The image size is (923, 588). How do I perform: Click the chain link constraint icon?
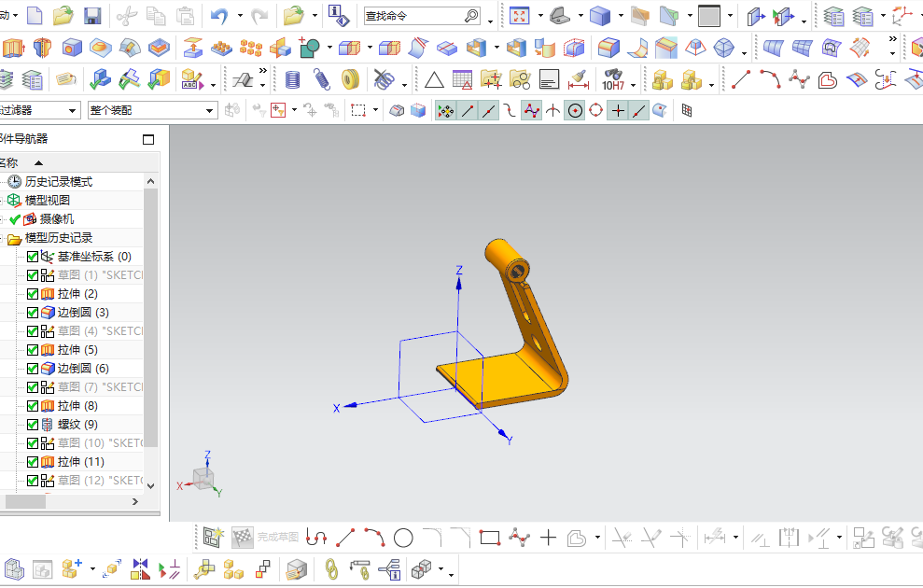(331, 569)
